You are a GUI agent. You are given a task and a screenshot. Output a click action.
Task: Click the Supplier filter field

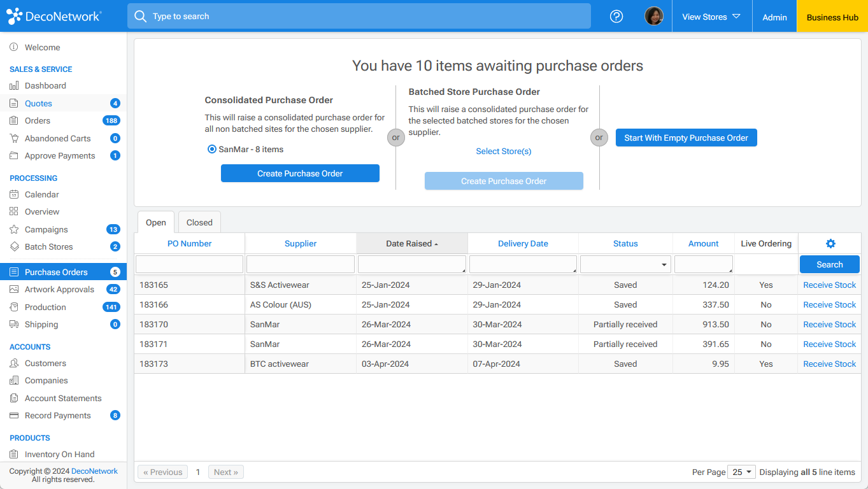(x=301, y=264)
